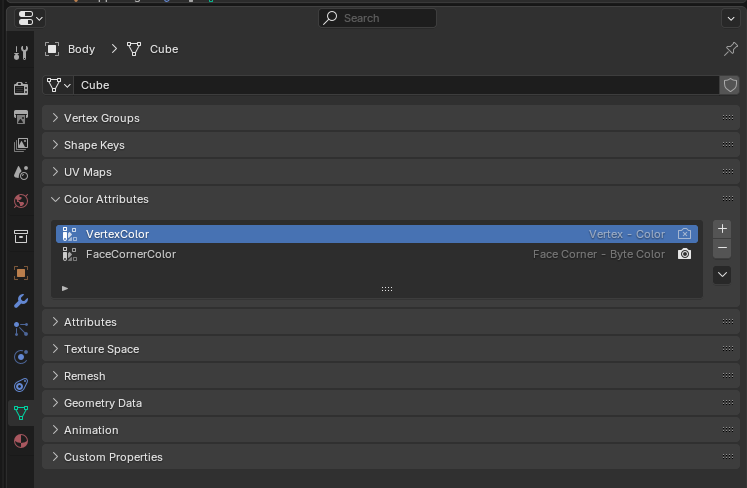Select the FaceCornerColor attribute row
Viewport: 747px width, 488px height.
(377, 254)
